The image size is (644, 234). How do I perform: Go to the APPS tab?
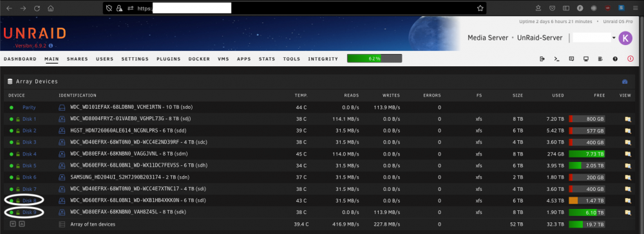pos(244,59)
